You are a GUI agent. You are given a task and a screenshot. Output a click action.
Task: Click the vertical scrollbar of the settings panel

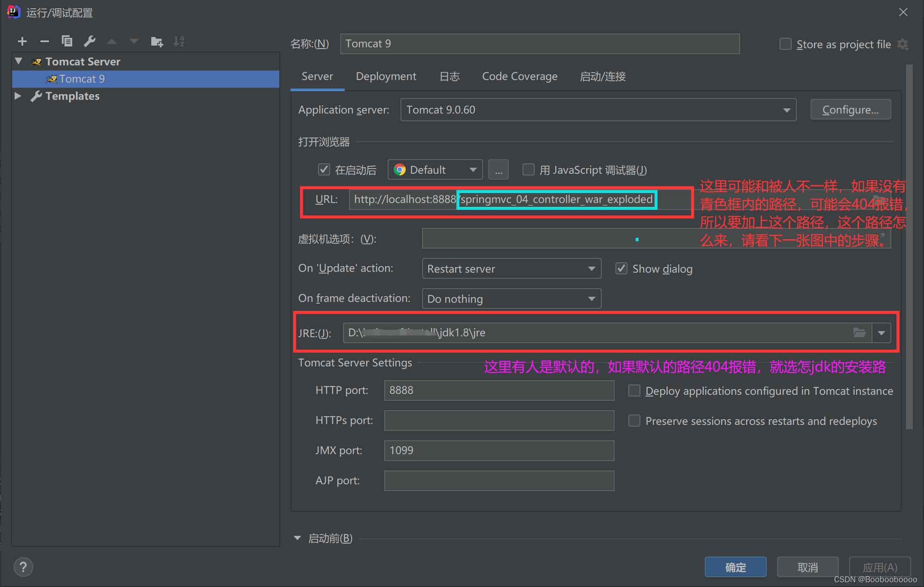pyautogui.click(x=909, y=247)
